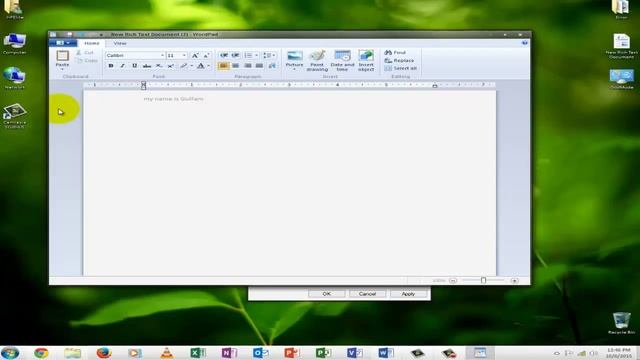Open Find from the Editing group
Image resolution: width=640 pixels, height=360 pixels.
coord(395,53)
